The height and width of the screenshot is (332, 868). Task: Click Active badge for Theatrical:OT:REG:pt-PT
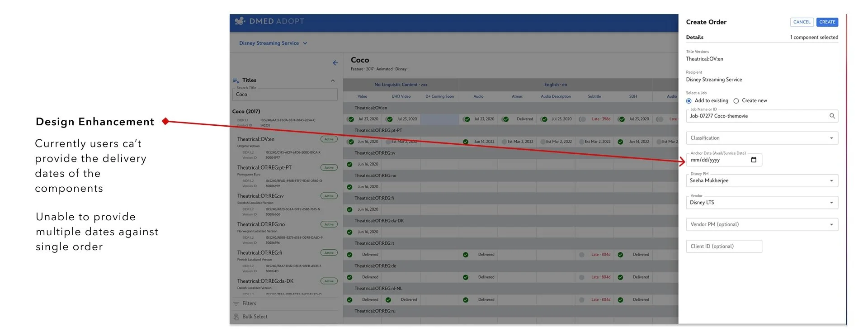pos(329,168)
